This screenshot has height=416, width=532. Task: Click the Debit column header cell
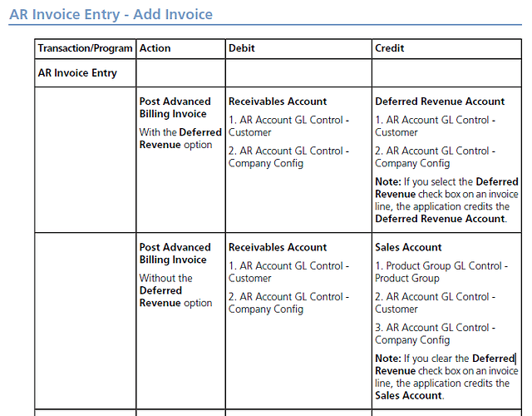[298, 48]
